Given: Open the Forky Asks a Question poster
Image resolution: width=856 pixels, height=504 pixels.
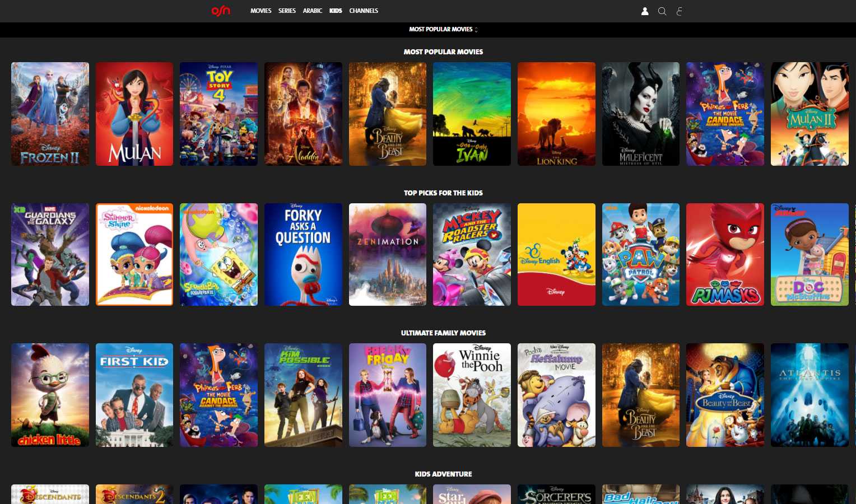Looking at the screenshot, I should tap(303, 254).
